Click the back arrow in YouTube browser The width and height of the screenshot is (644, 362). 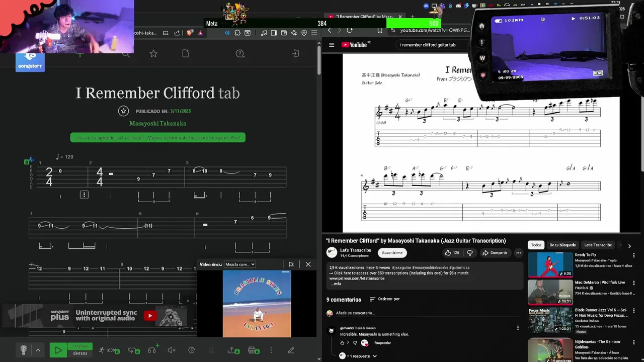(x=330, y=30)
